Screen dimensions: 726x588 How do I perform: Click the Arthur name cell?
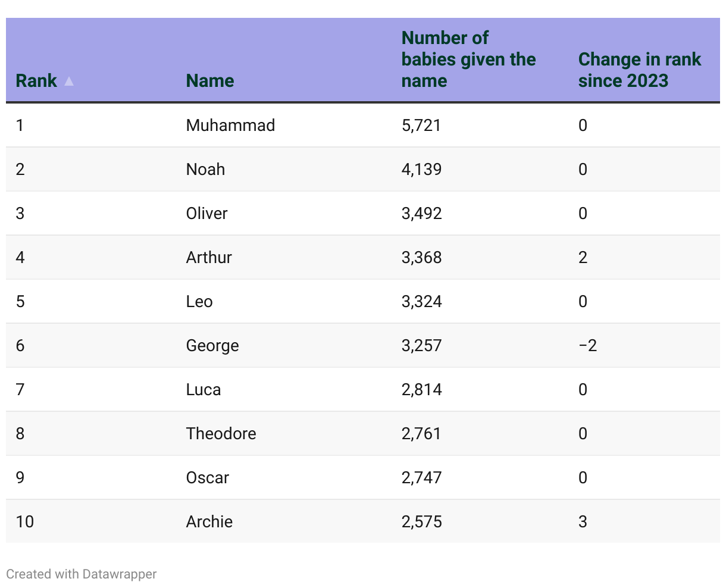point(209,258)
